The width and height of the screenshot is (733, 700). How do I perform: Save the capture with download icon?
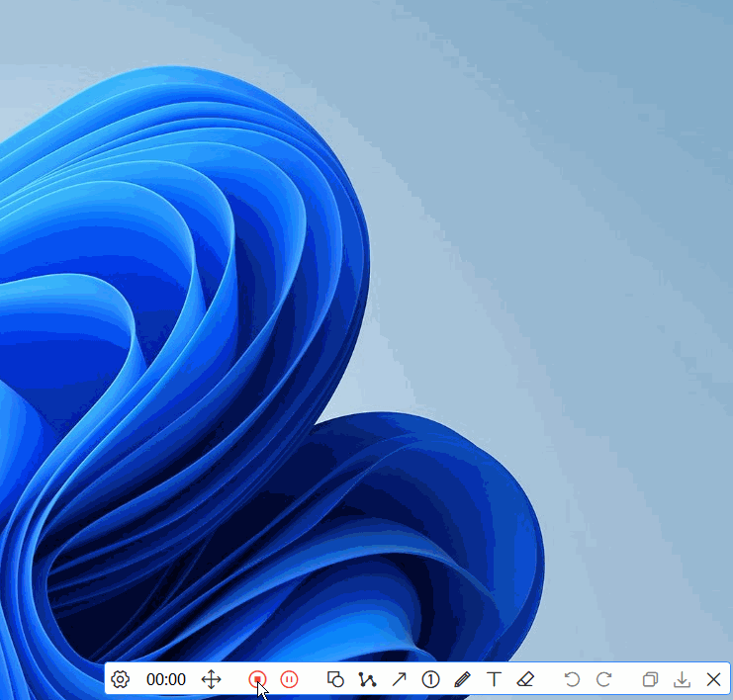click(x=682, y=679)
